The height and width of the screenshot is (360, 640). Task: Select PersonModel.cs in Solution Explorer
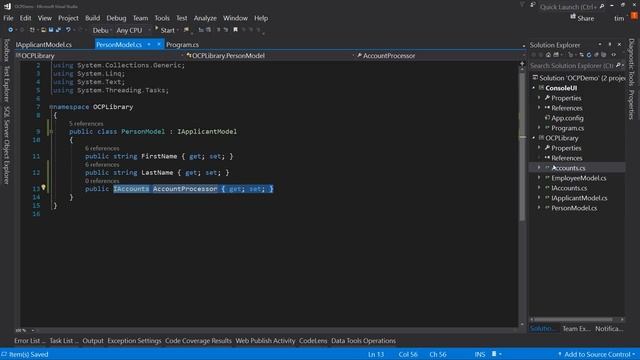pos(574,208)
